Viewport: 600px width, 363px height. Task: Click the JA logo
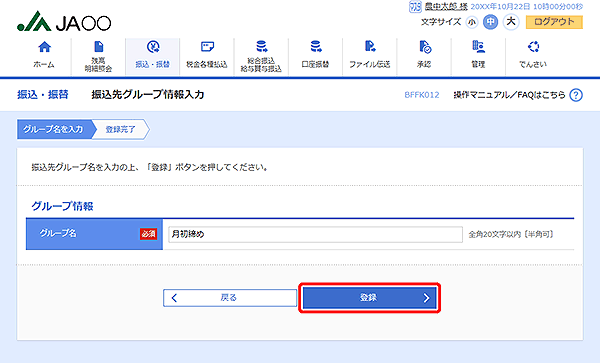[64, 21]
